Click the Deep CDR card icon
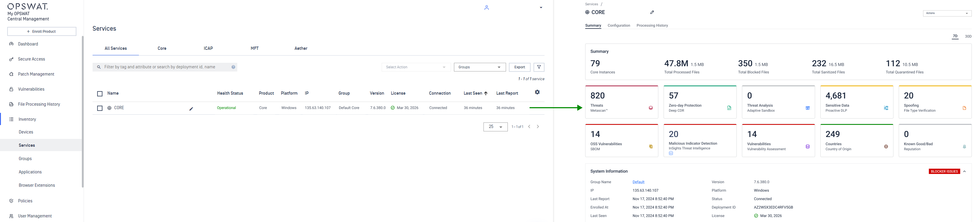 [729, 108]
